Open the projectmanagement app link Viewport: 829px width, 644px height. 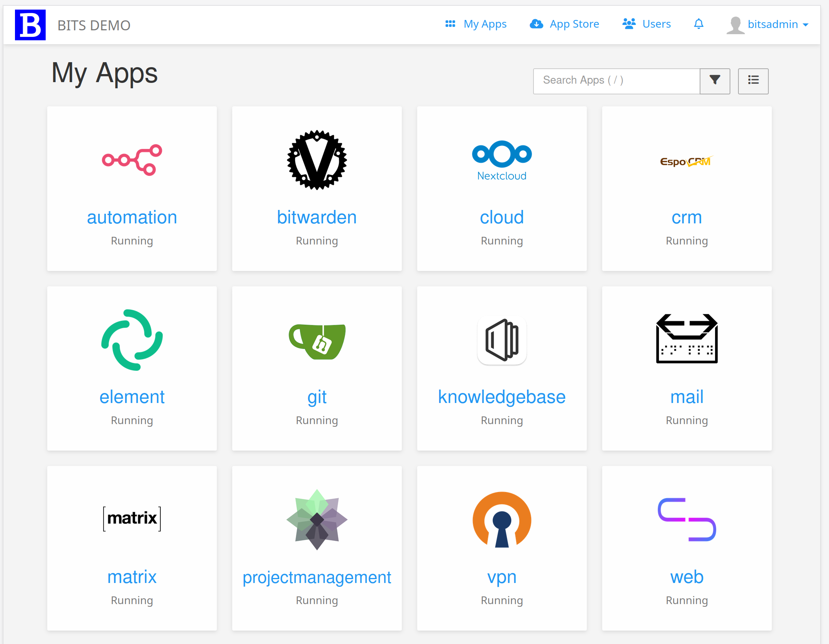pyautogui.click(x=317, y=577)
